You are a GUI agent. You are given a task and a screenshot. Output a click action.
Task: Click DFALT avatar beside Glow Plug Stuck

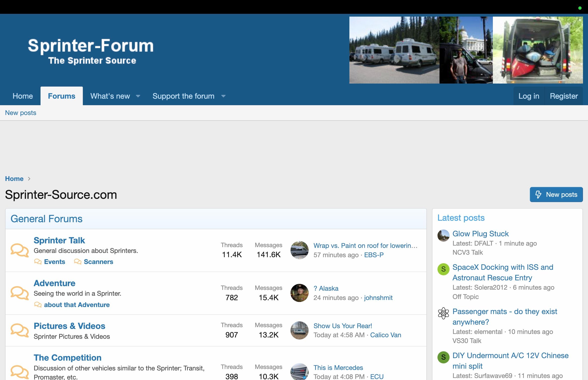(443, 236)
